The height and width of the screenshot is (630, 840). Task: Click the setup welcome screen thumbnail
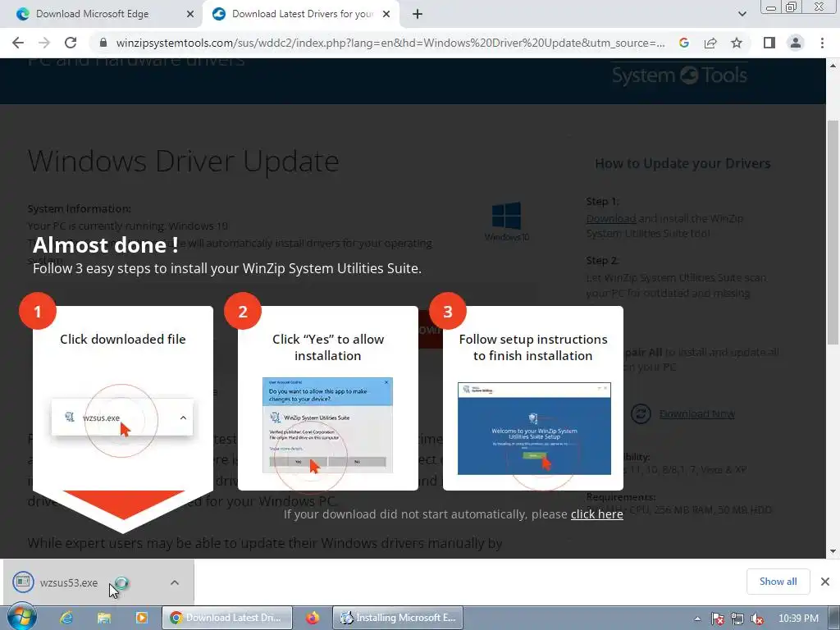click(534, 428)
